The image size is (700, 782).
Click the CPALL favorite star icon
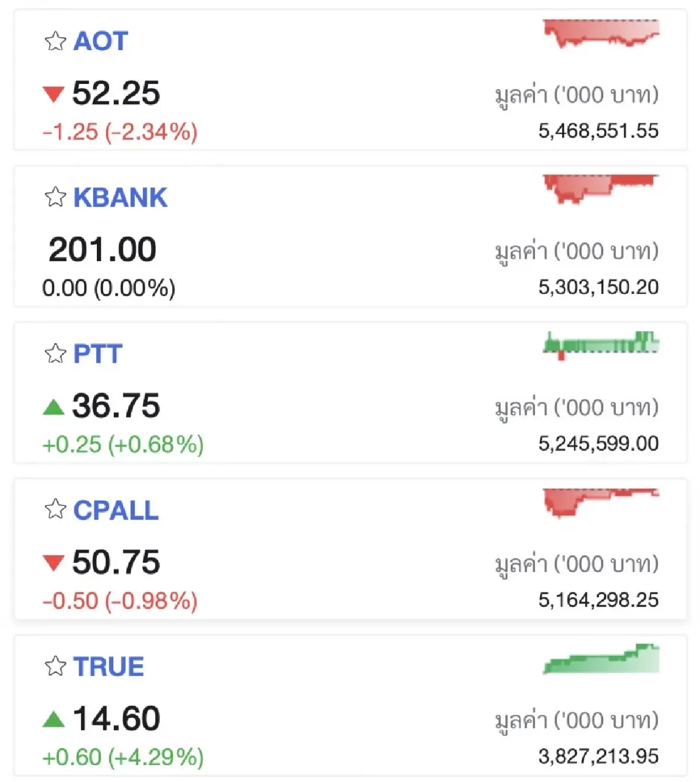pyautogui.click(x=55, y=510)
